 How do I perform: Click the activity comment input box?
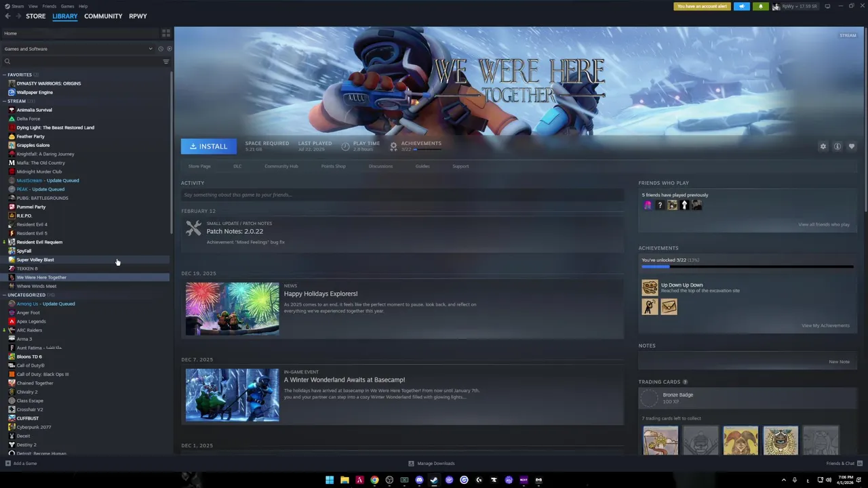pyautogui.click(x=402, y=195)
